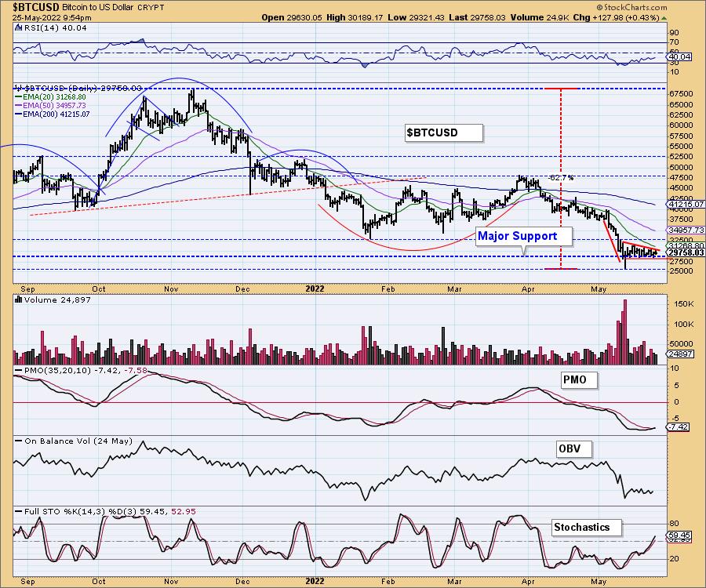Click the Nov label directly beneath the price chart
Image resolution: width=706 pixels, height=588 pixels.
click(x=171, y=289)
